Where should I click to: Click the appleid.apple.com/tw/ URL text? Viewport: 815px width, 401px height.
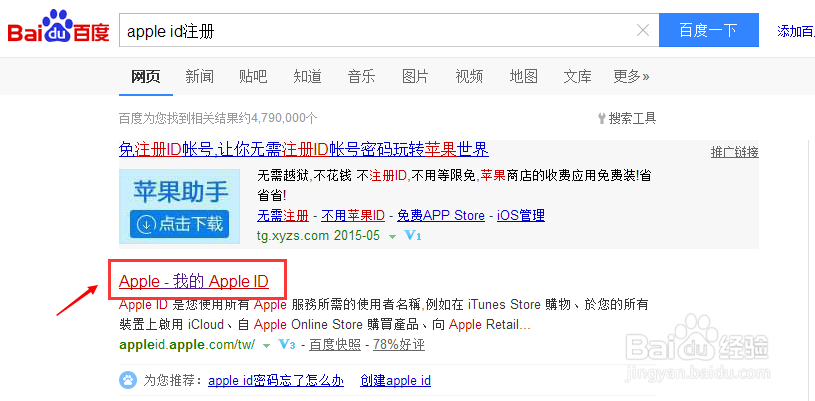(187, 344)
